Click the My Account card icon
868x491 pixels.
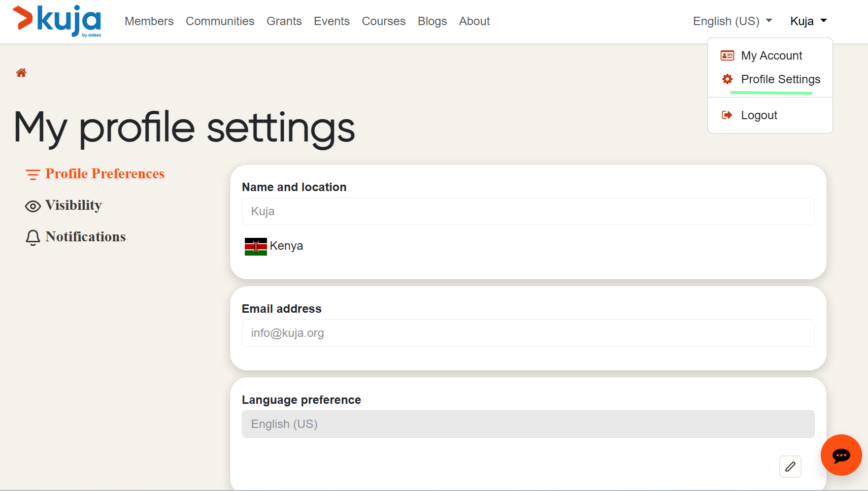(x=727, y=56)
